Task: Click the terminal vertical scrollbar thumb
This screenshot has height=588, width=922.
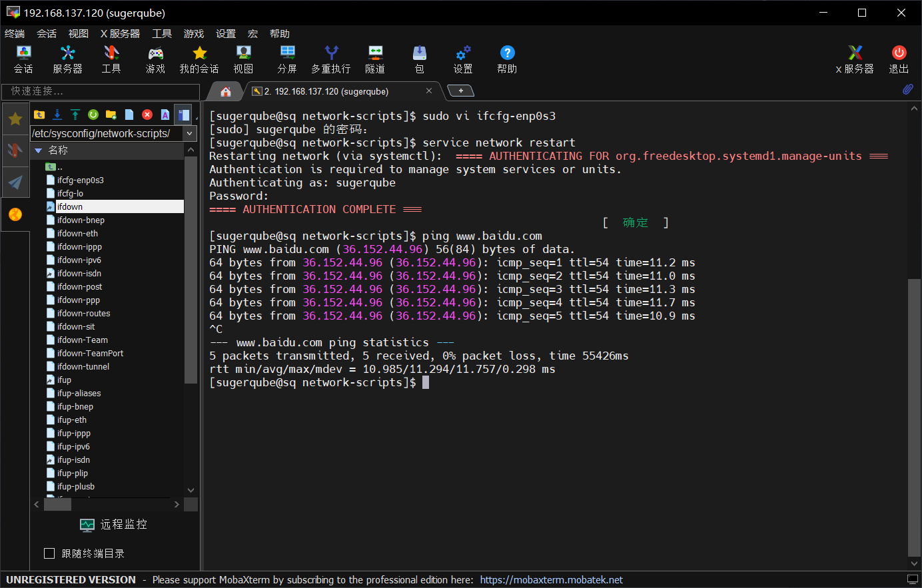Action: pos(914,416)
